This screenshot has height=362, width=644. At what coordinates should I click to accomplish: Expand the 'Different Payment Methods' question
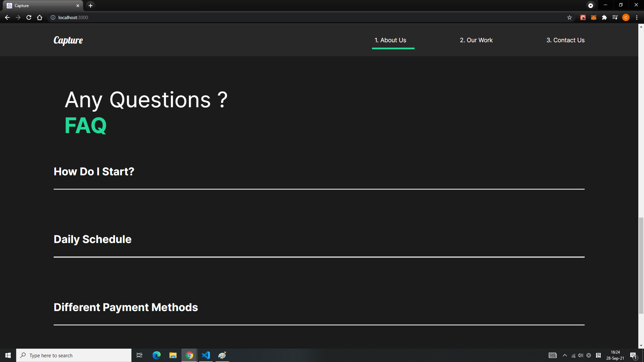tap(125, 307)
